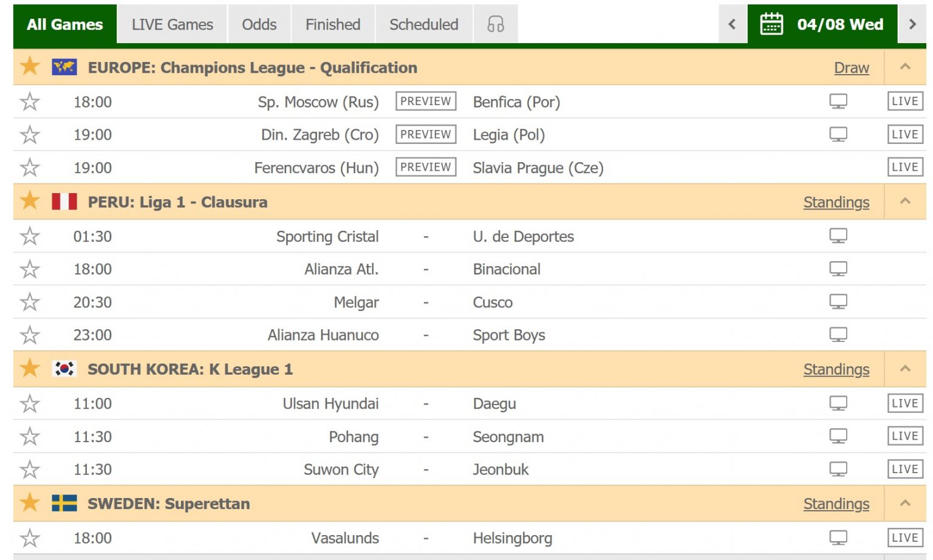Viewport: 933px width, 560px height.
Task: Open Peru Liga 1 Standings link
Action: coord(836,202)
